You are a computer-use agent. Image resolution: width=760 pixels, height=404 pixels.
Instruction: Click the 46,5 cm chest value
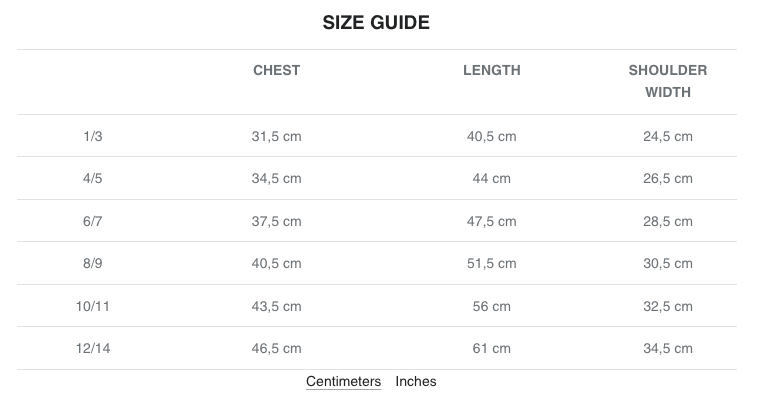pos(276,348)
